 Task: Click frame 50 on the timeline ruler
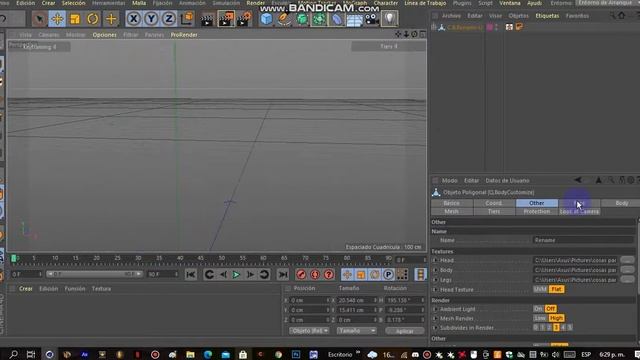pos(222,258)
